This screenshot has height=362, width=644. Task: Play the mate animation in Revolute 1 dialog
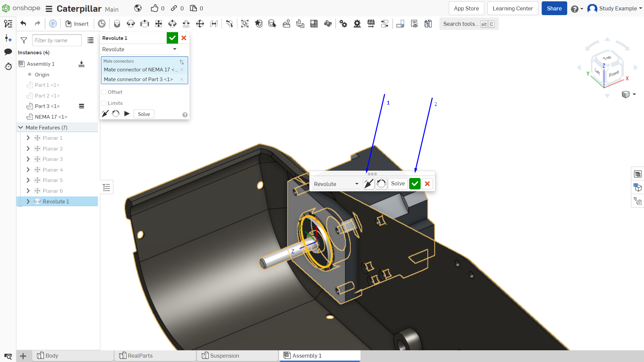coord(127,114)
